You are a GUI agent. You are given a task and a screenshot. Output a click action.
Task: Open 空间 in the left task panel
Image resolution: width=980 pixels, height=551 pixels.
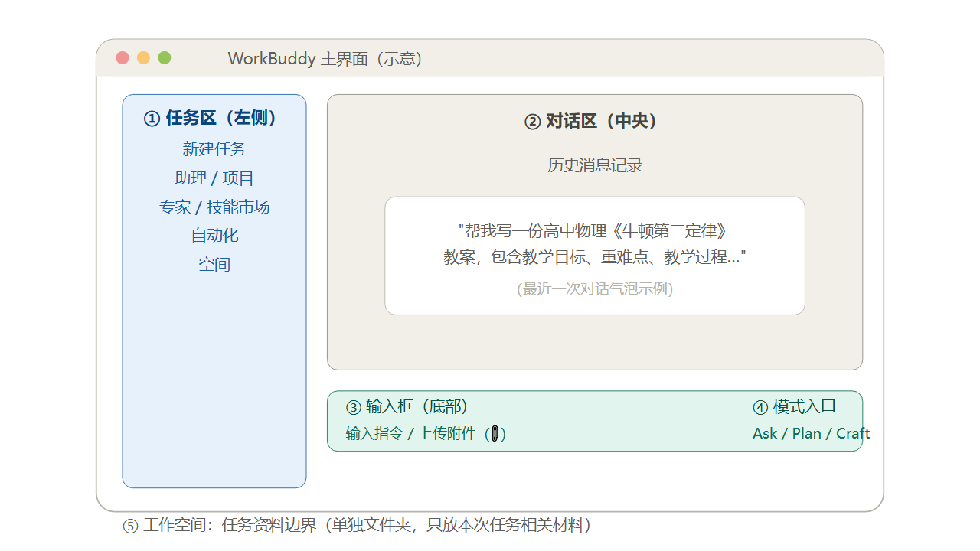[214, 265]
